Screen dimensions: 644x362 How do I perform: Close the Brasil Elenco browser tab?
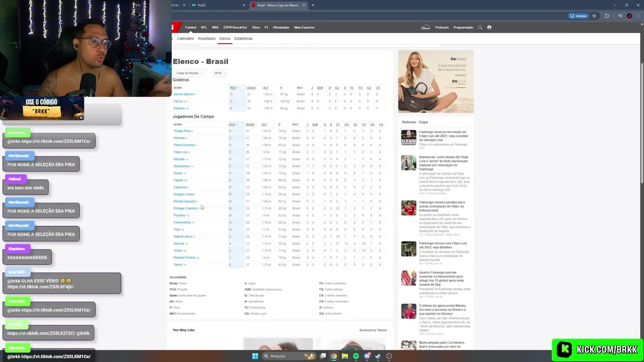click(x=303, y=5)
